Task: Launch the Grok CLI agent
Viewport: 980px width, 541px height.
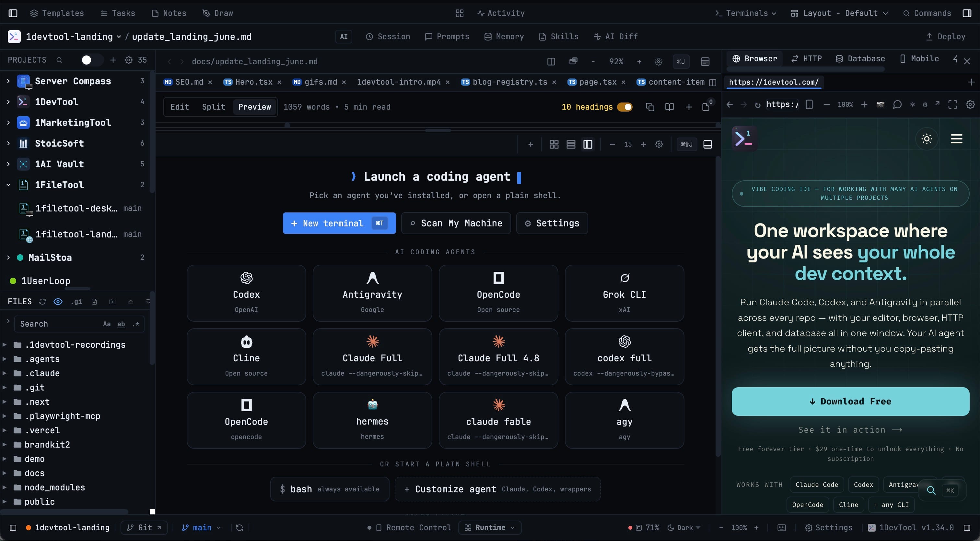Action: tap(624, 293)
